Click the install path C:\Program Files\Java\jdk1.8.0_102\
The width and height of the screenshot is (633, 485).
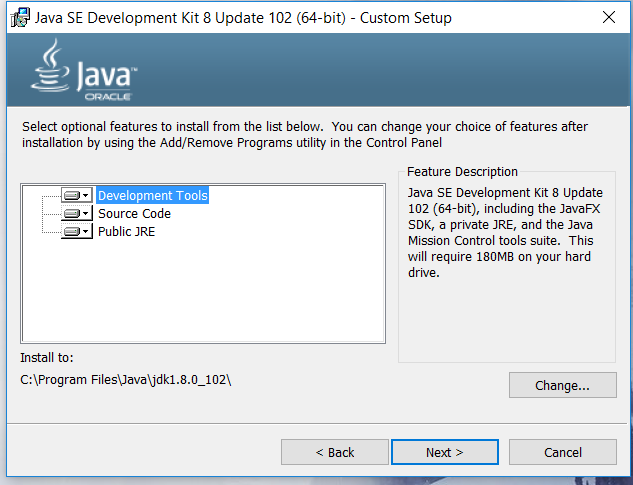point(126,380)
